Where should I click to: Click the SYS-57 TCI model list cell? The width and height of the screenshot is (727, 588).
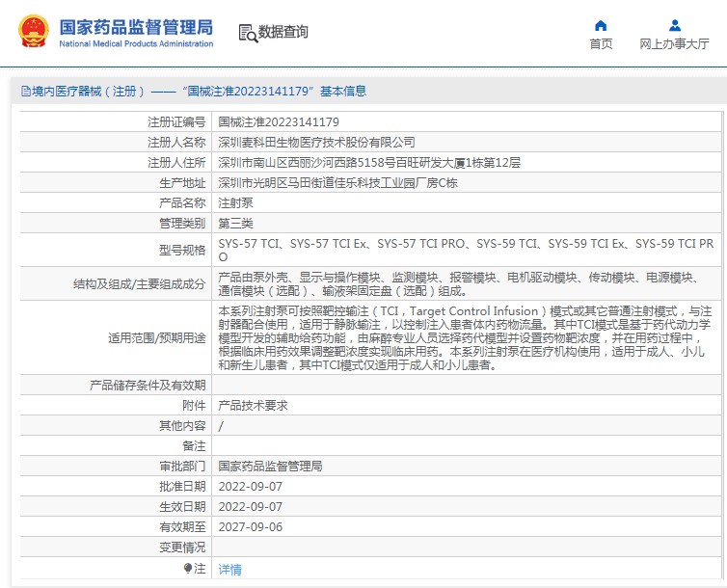pyautogui.click(x=466, y=251)
